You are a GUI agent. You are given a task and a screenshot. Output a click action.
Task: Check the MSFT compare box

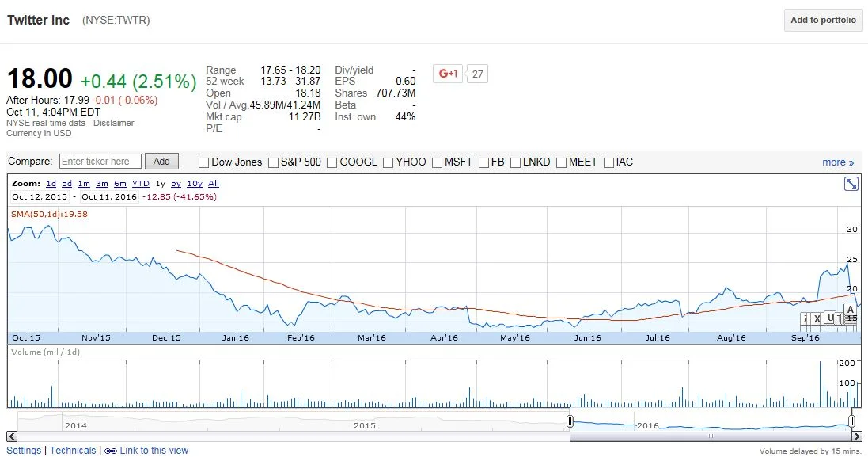coord(437,162)
